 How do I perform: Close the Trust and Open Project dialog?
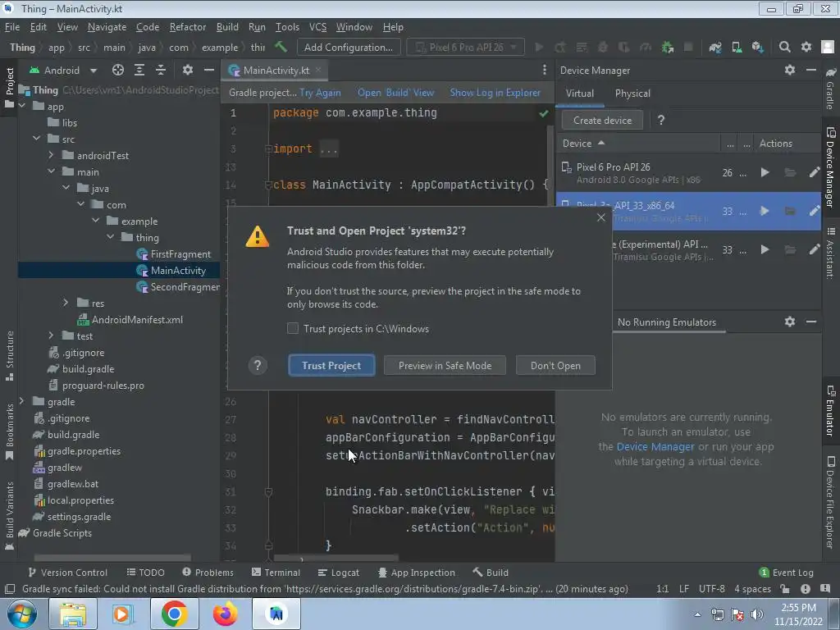pos(601,217)
